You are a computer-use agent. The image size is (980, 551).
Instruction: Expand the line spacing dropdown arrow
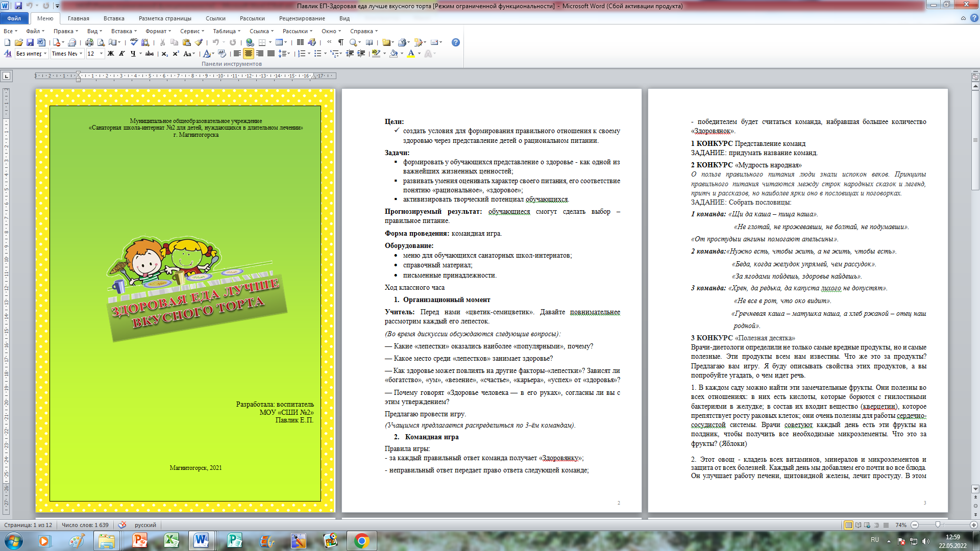[289, 54]
